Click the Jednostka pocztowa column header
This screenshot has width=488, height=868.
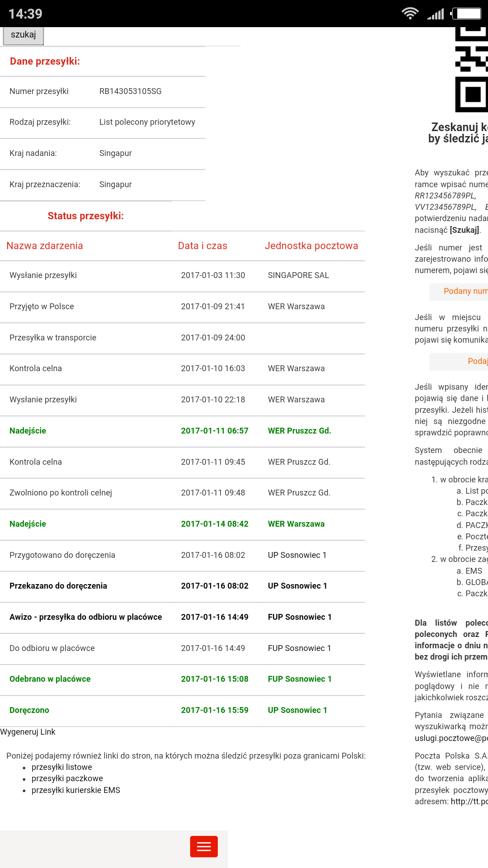point(311,246)
